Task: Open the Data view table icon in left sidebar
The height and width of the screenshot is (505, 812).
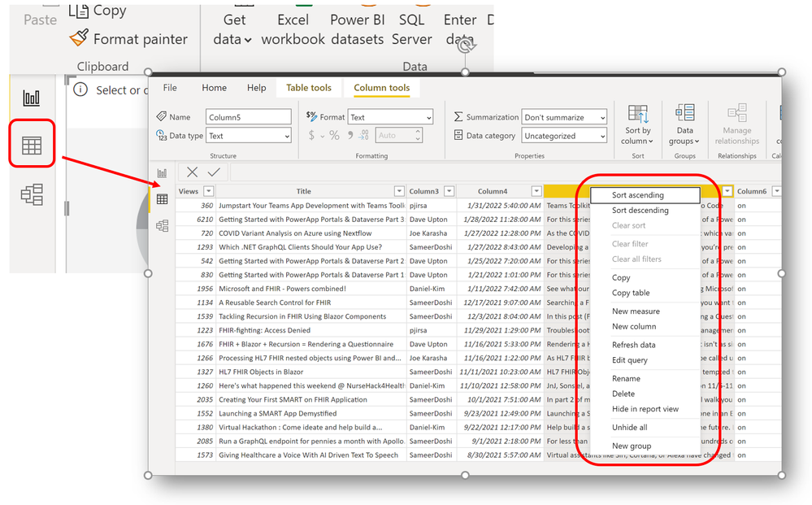Action: (x=32, y=146)
